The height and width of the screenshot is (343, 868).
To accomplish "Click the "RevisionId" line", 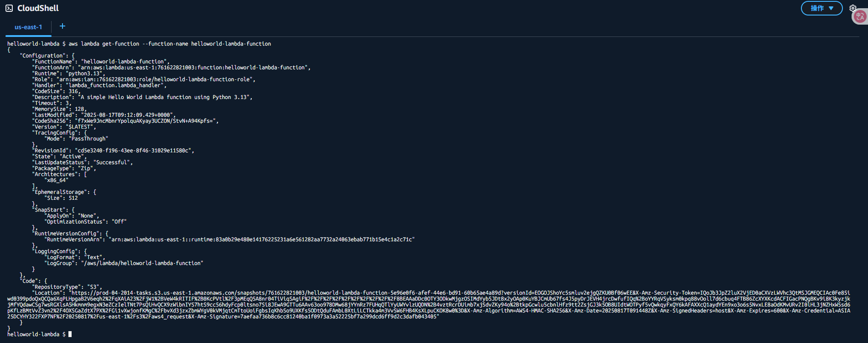I will [x=113, y=151].
